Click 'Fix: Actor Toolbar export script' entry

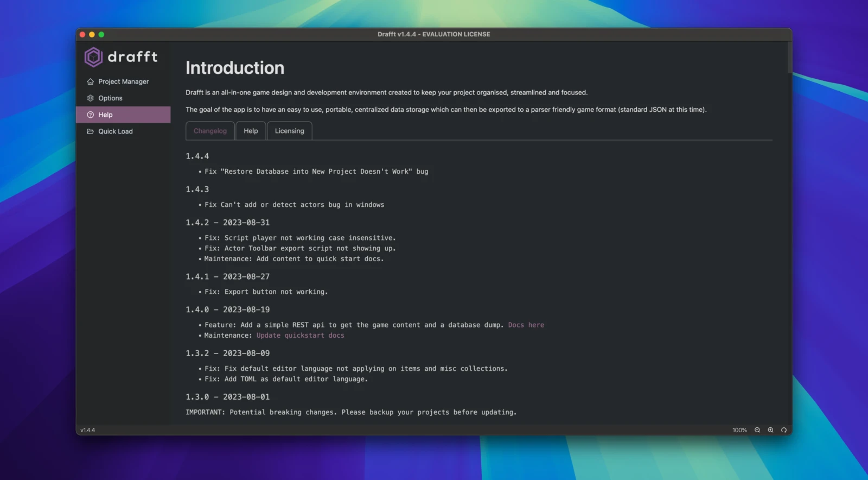pyautogui.click(x=300, y=249)
